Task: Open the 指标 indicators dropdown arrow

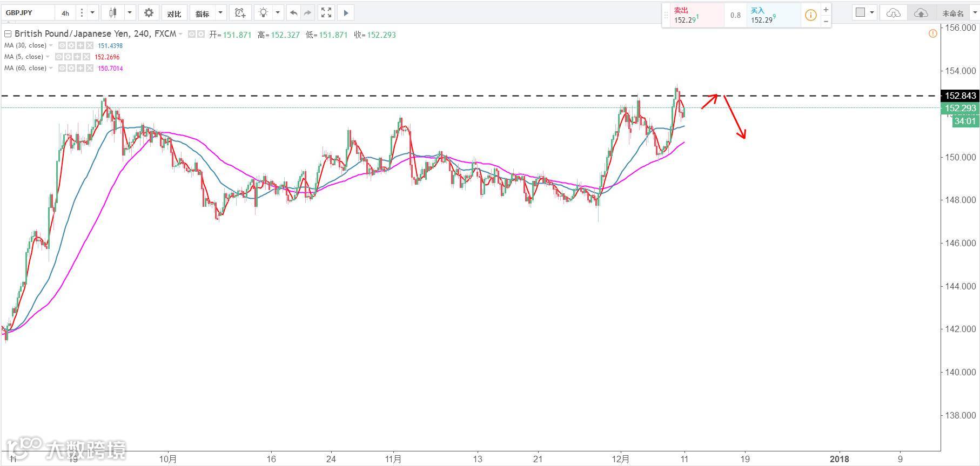Action: click(x=220, y=12)
